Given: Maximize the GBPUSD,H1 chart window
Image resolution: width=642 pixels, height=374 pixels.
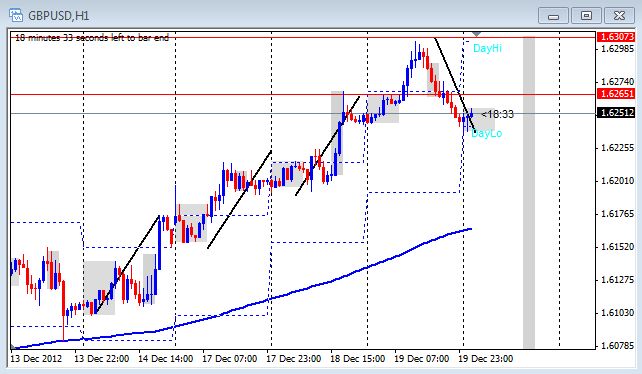Looking at the screenshot, I should coord(586,16).
